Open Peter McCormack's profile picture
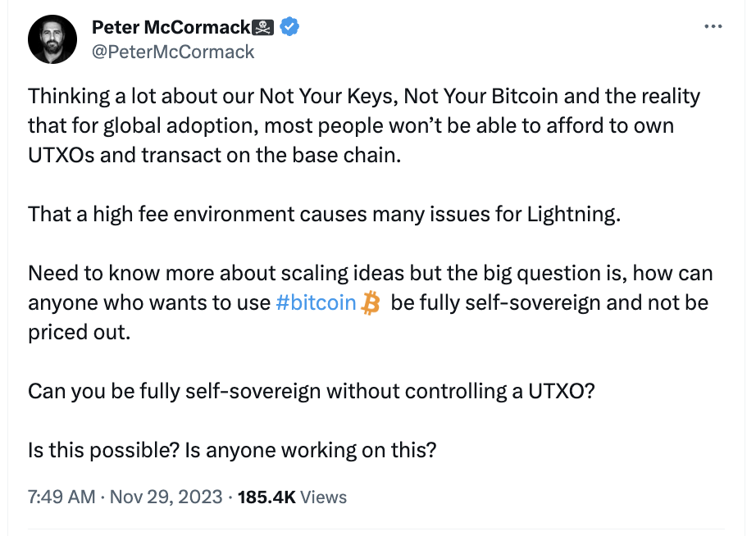This screenshot has width=756, height=536. [52, 39]
